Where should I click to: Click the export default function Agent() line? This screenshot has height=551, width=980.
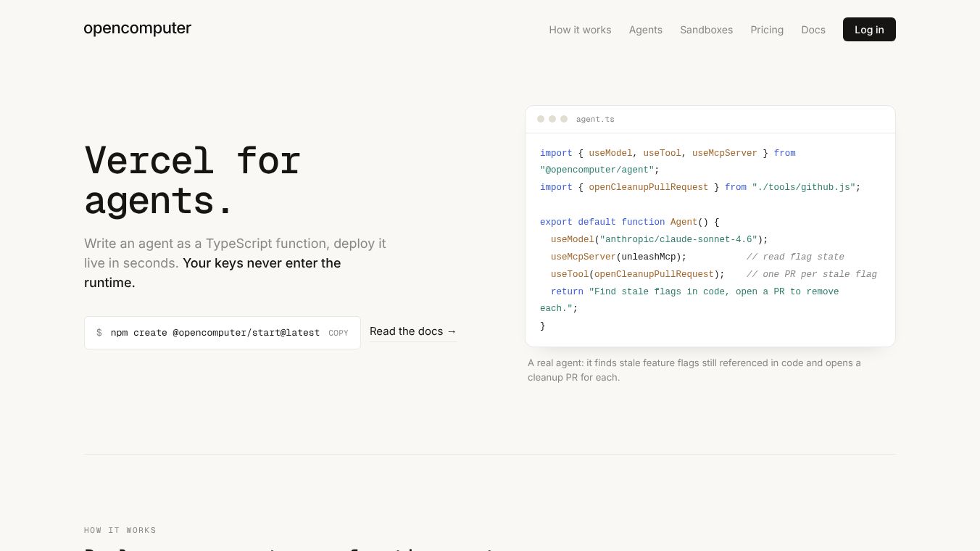[x=630, y=222]
